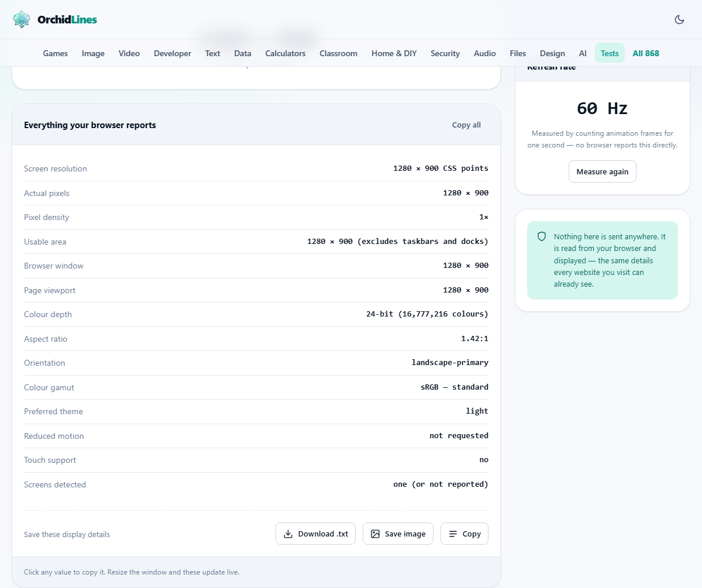Copy the reduced motion value not requested
The height and width of the screenshot is (588, 702).
pyautogui.click(x=459, y=436)
